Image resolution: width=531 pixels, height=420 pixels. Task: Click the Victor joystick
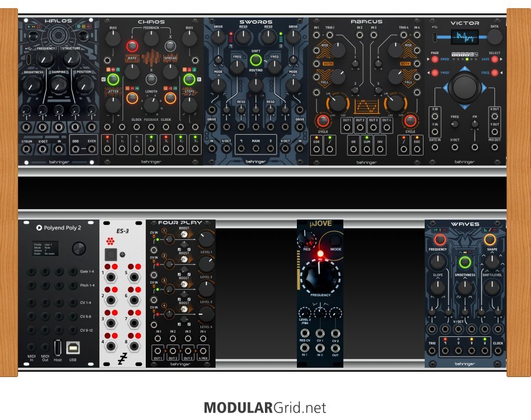click(x=465, y=87)
